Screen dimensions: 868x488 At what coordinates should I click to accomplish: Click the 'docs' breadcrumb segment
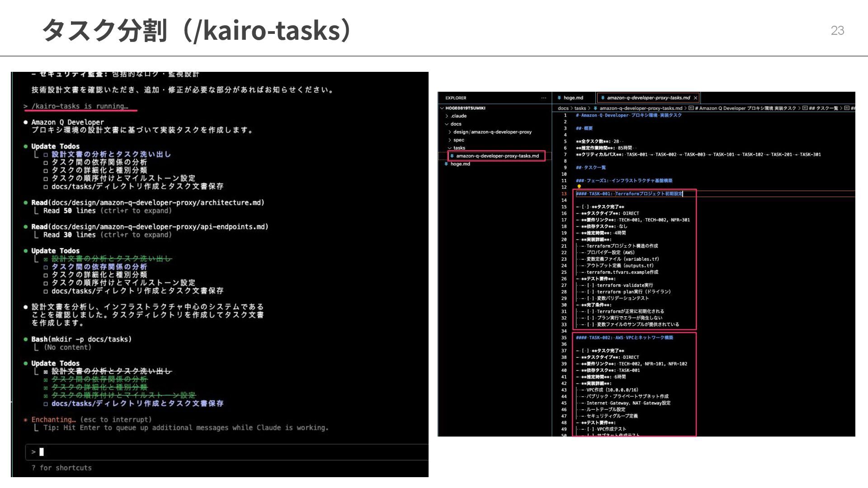563,108
